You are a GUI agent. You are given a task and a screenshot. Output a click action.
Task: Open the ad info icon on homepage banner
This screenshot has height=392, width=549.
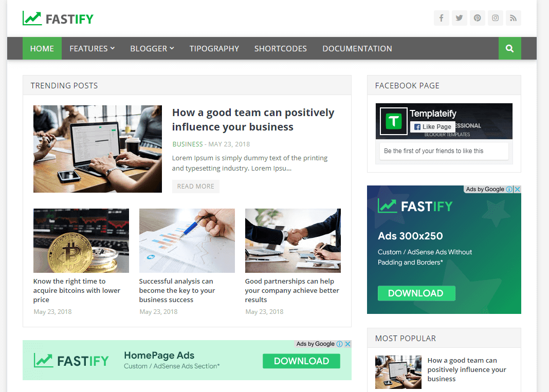tap(339, 344)
